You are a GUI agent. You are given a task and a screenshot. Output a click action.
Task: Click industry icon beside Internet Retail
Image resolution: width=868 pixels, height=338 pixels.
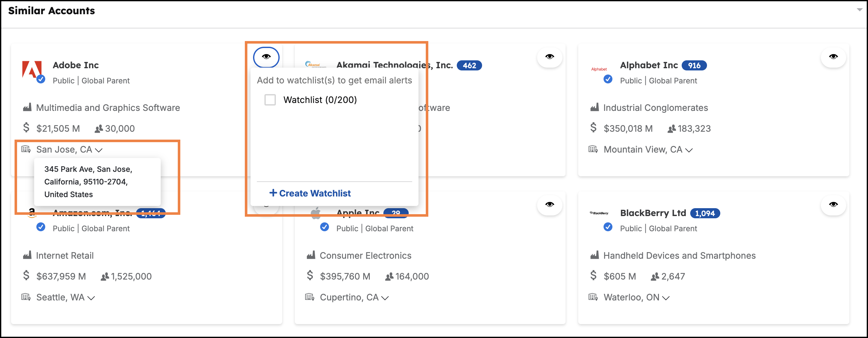[27, 255]
